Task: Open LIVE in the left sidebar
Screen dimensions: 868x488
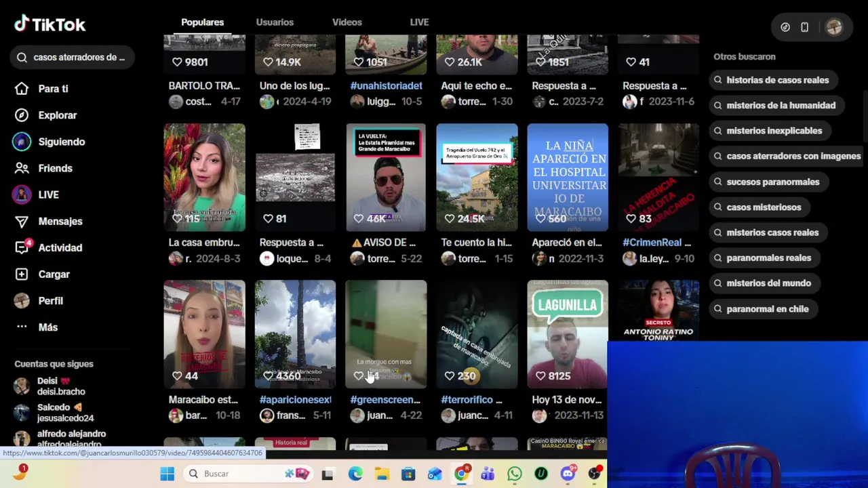Action: pyautogui.click(x=48, y=195)
